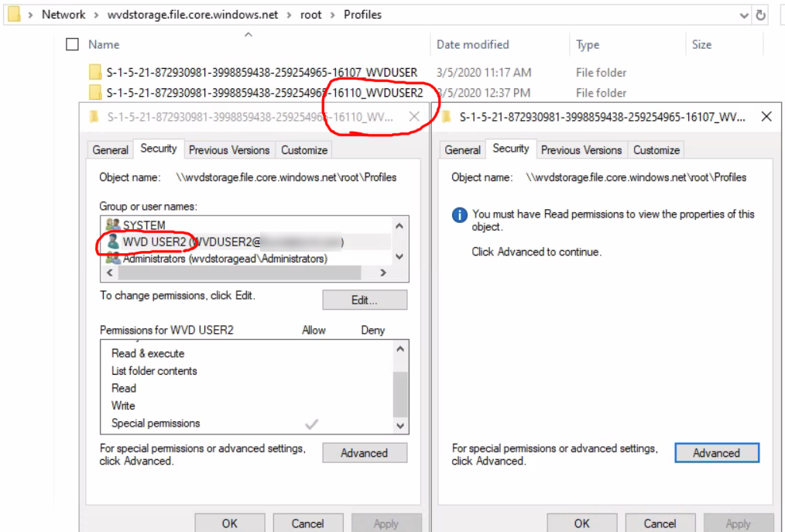Open Previous Versions tab in 16107 dialog
785x532 pixels.
pyautogui.click(x=581, y=149)
